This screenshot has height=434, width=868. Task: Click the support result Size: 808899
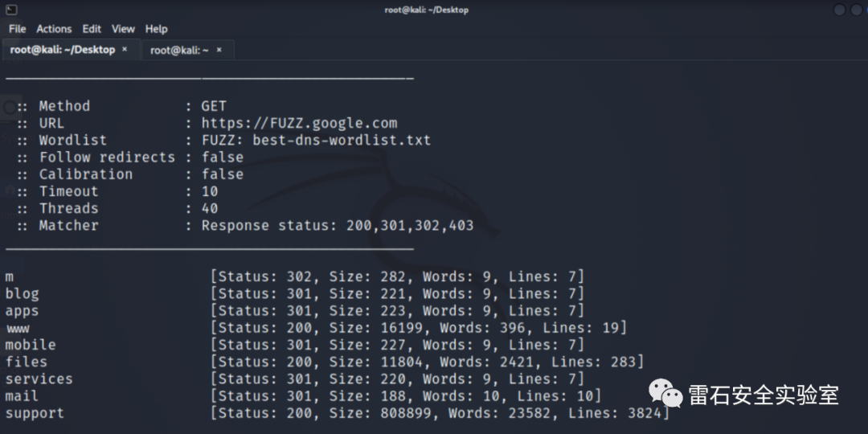(383, 414)
